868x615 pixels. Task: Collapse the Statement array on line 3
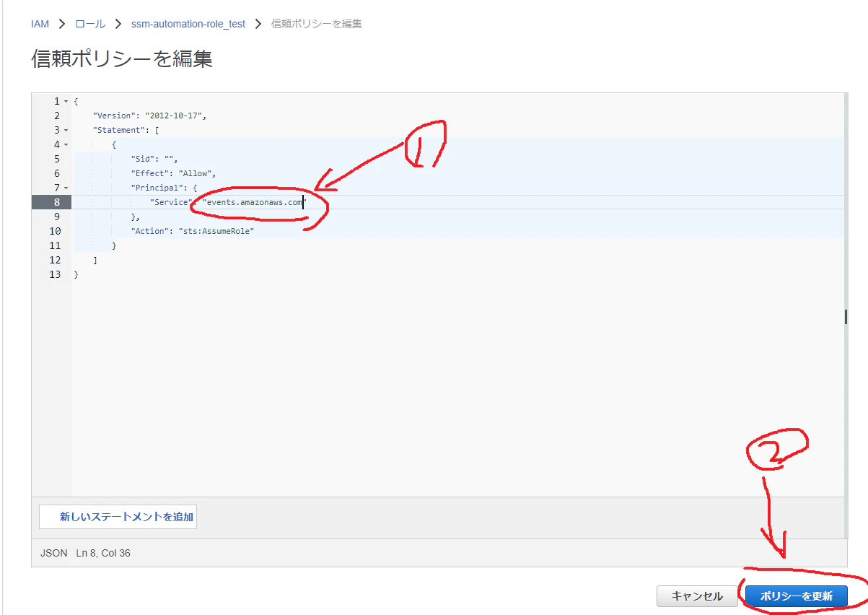click(x=66, y=131)
